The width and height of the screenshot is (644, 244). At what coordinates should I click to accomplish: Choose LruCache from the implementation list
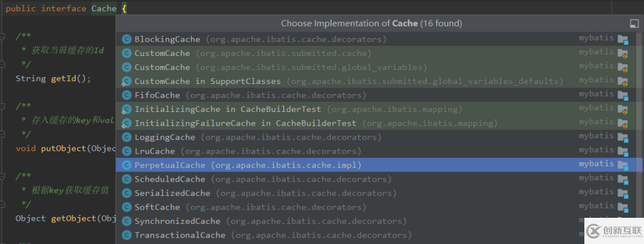coord(155,151)
